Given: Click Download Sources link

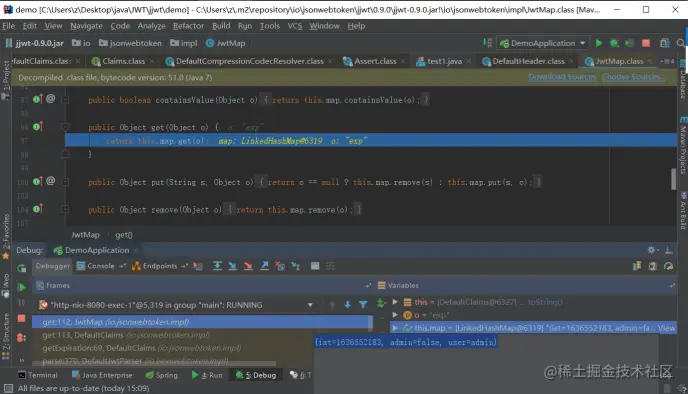Looking at the screenshot, I should click(x=562, y=77).
